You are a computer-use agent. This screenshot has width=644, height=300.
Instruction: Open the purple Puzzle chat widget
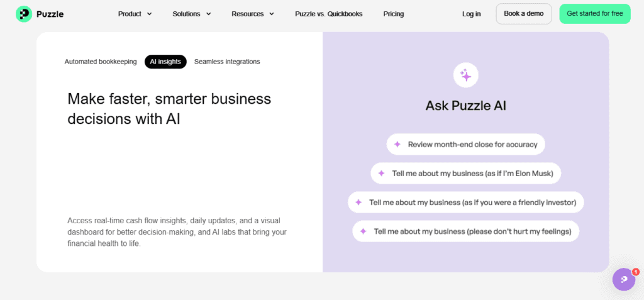[624, 279]
